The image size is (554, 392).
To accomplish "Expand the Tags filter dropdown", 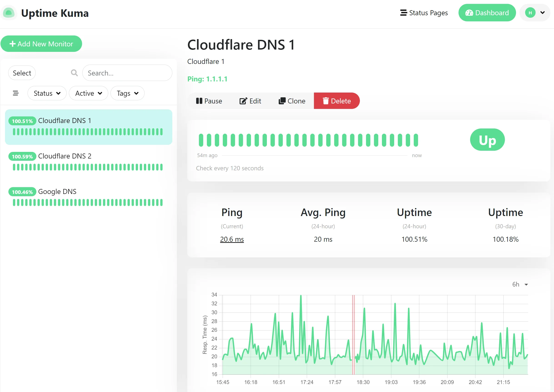I will (x=127, y=93).
